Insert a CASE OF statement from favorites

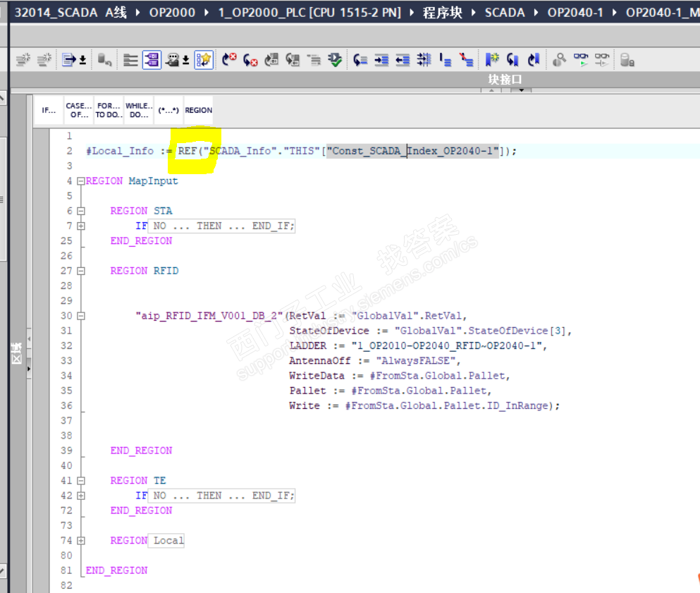pyautogui.click(x=79, y=110)
